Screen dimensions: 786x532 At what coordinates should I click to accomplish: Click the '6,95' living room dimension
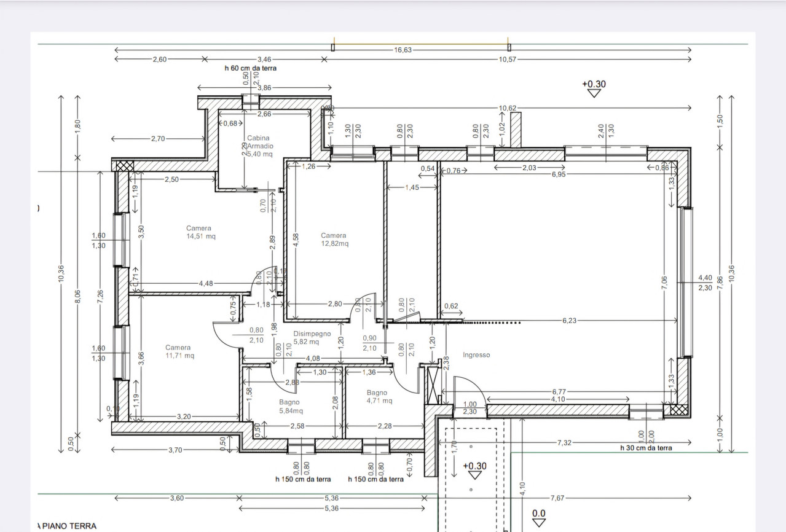tap(559, 174)
